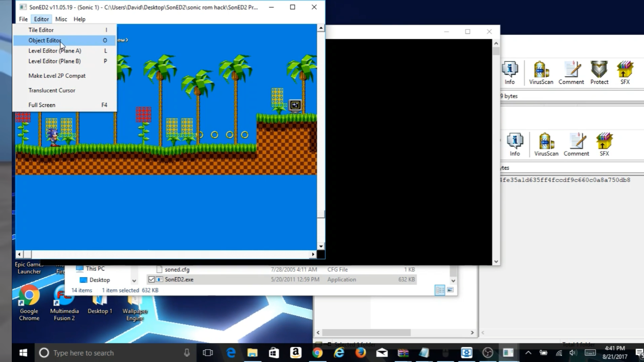Open the Help menu

[79, 19]
